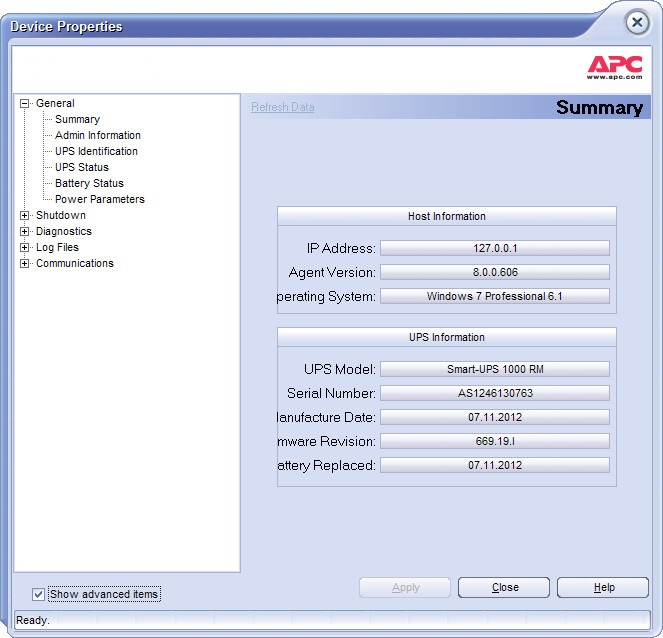
Task: Click the Refresh Data link
Action: 282,107
